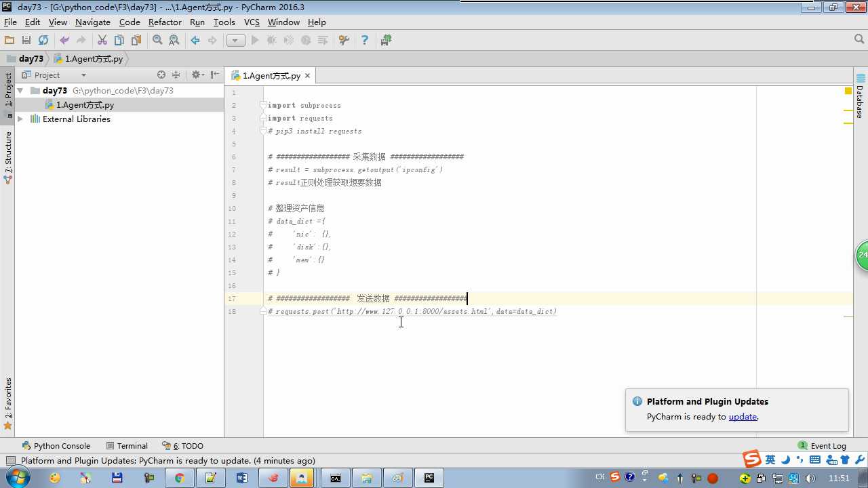Open the VCS menu
Viewport: 868px width, 488px height.
click(x=252, y=22)
